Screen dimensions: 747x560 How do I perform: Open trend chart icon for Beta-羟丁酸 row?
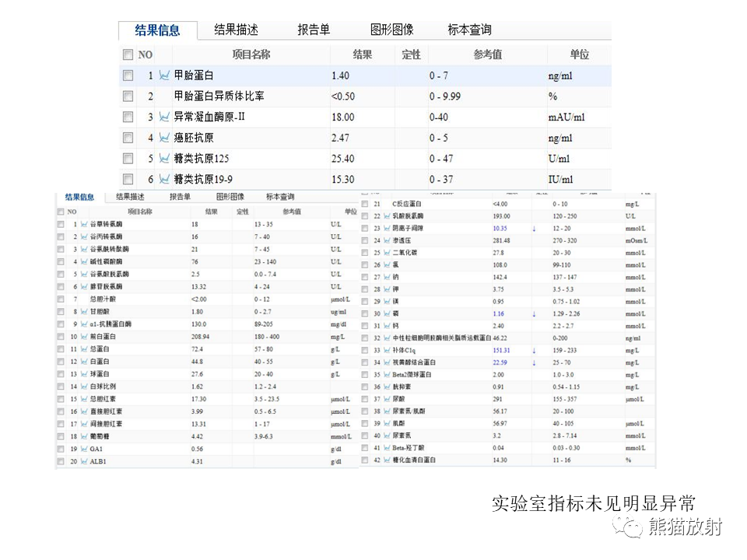pyautogui.click(x=387, y=448)
